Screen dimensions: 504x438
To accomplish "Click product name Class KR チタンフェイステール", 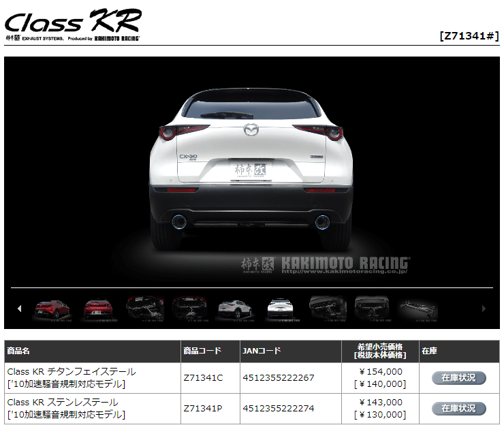I will point(72,372).
